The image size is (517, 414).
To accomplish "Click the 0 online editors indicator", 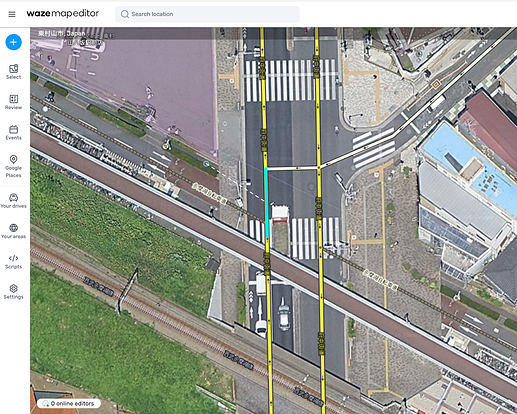I will coord(69,404).
